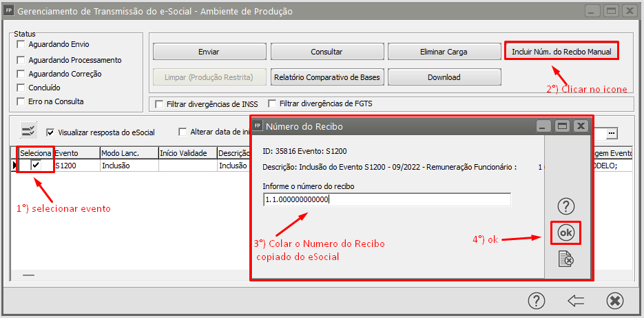
Task: Enable the Aguardando Envio status checkbox
Action: click(x=21, y=45)
